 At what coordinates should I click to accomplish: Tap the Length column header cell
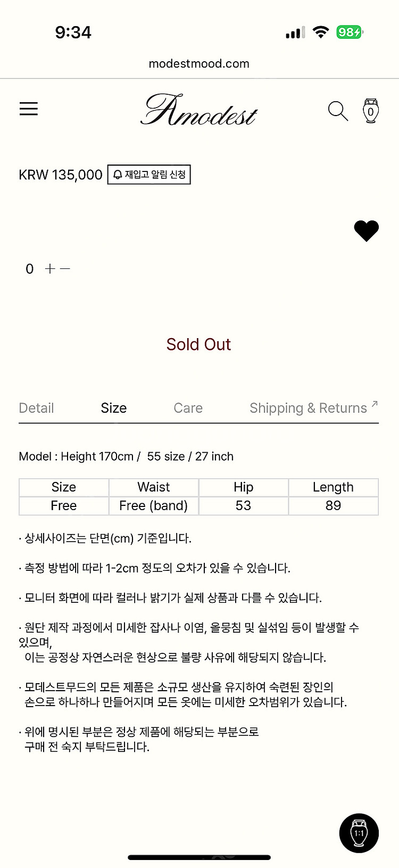pos(333,487)
